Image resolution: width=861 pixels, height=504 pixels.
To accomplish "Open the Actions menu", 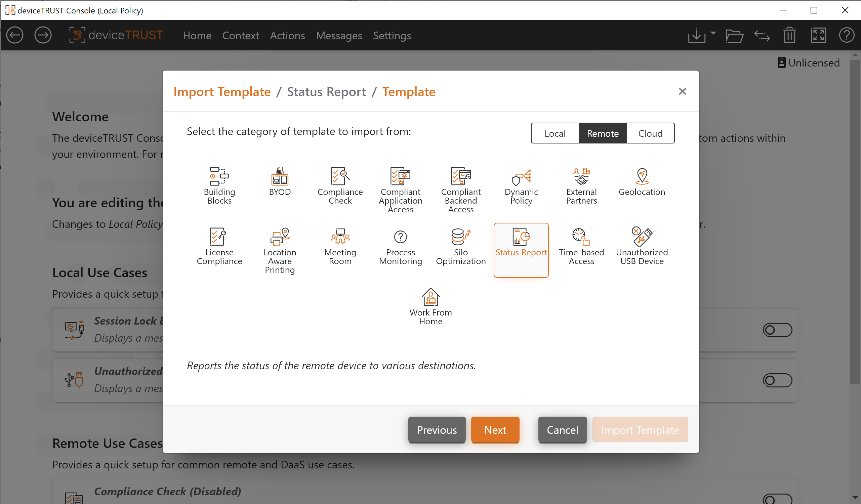I will click(287, 36).
